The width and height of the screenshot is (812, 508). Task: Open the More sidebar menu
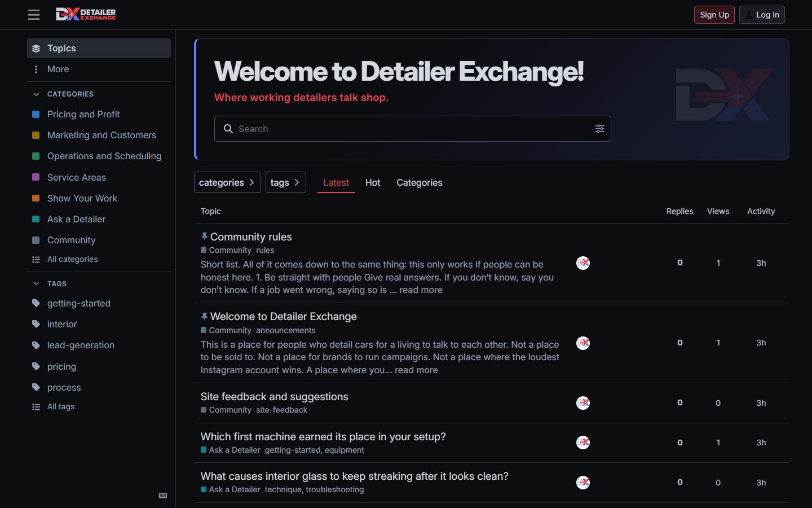[x=99, y=69]
